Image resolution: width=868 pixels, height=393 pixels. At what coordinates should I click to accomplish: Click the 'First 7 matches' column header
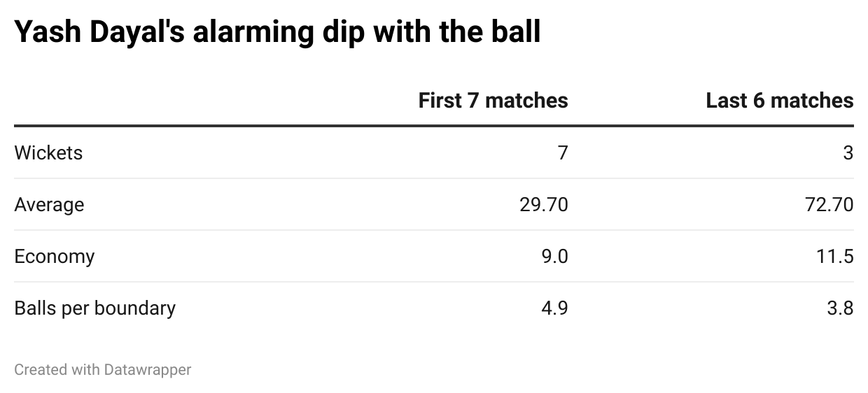tap(493, 101)
